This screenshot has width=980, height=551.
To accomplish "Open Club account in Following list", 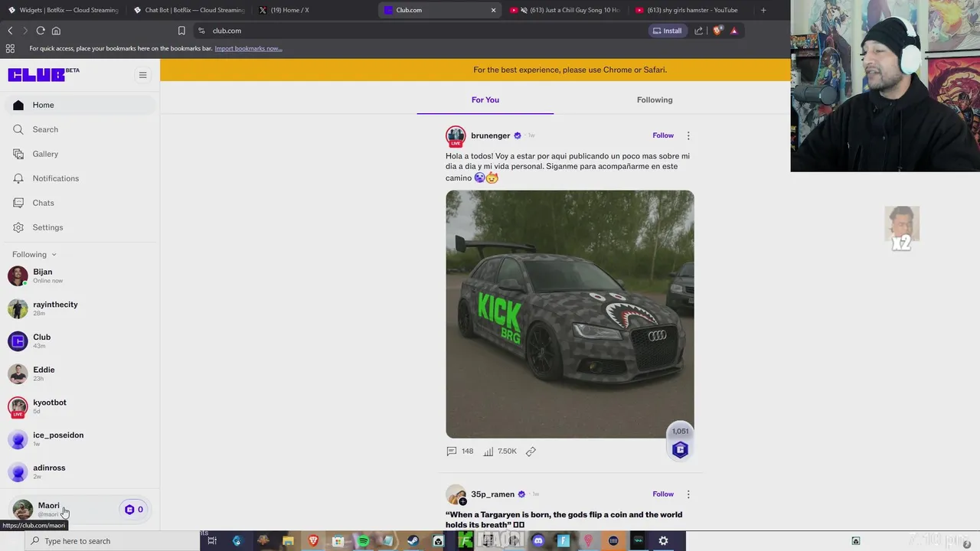I will click(x=80, y=341).
